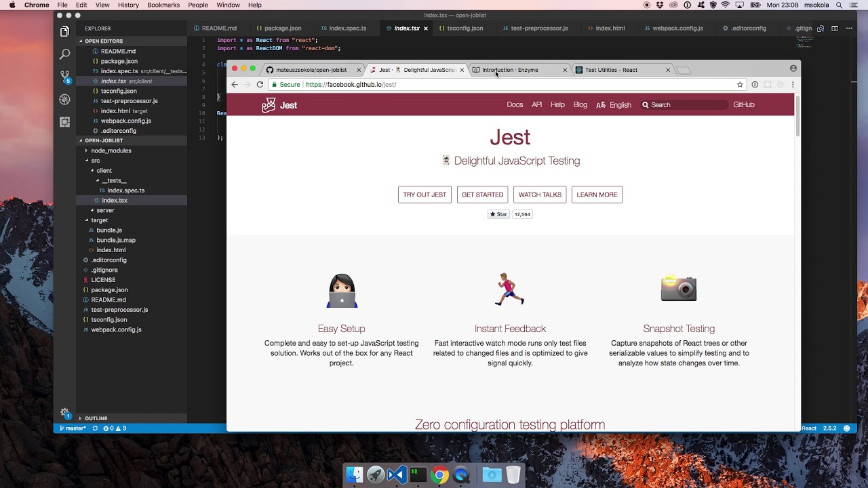Expand the OUTLINE section
868x488 pixels.
point(131,418)
